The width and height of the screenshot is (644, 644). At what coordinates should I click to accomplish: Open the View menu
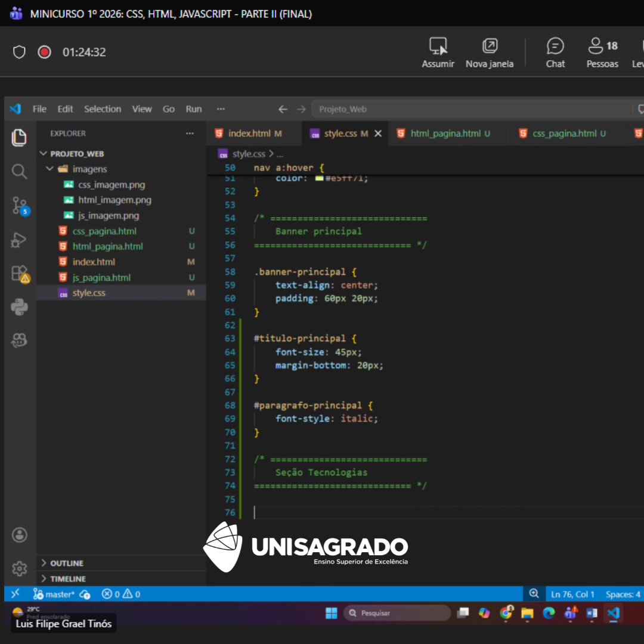point(142,109)
